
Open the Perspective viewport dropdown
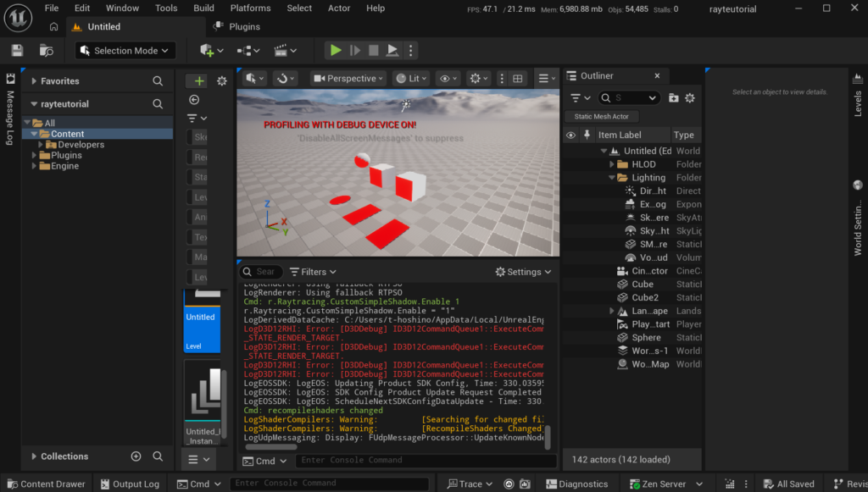tap(348, 79)
